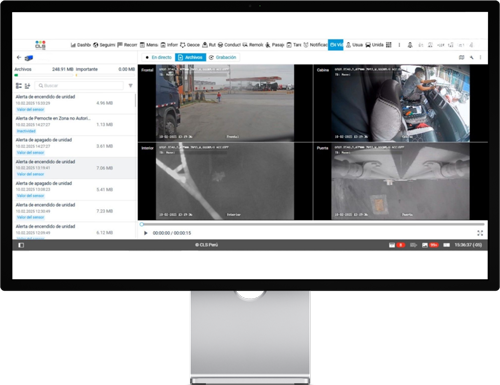Click the Puerta camera video feed
This screenshot has width=500, height=385.
coord(401,181)
